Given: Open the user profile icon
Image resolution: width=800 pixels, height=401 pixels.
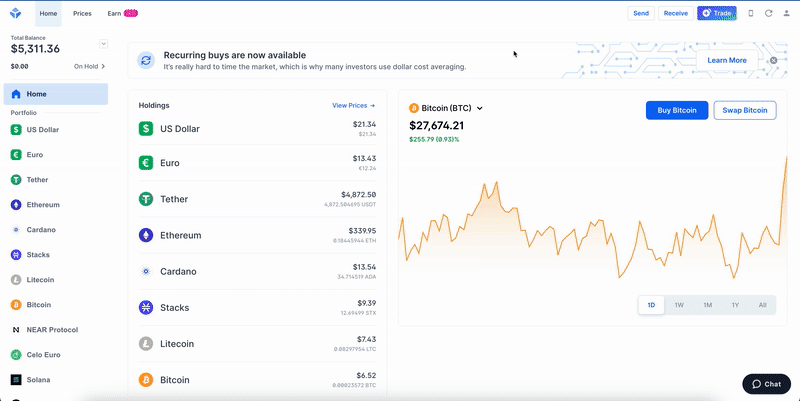Looking at the screenshot, I should (785, 13).
